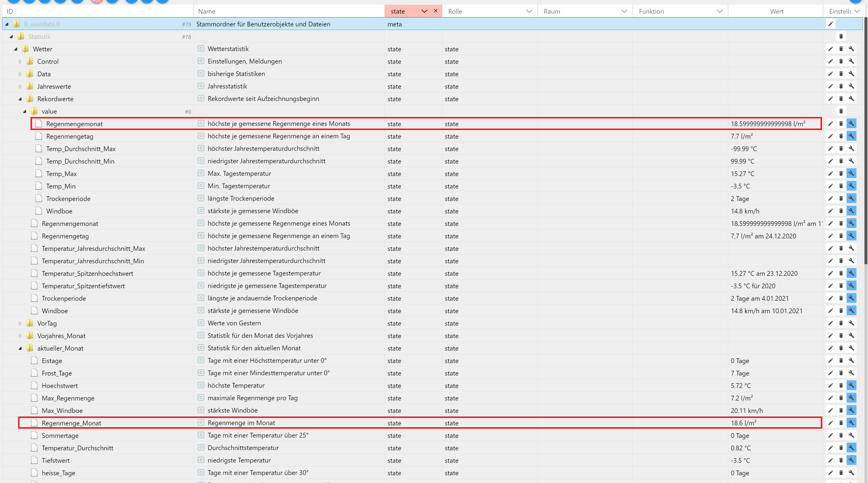Delete the value folder with trash icon
This screenshot has width=868, height=483.
coord(841,111)
